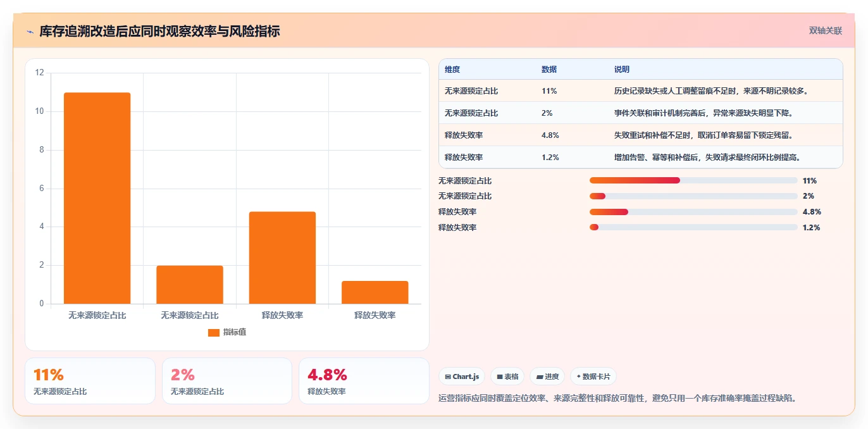The width and height of the screenshot is (868, 429).
Task: Click the 说明 column header
Action: (622, 70)
